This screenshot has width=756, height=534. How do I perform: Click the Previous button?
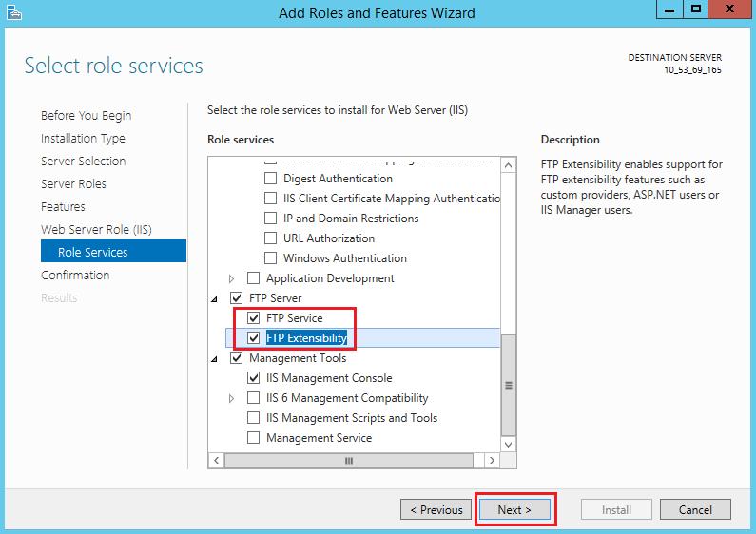[x=436, y=510]
